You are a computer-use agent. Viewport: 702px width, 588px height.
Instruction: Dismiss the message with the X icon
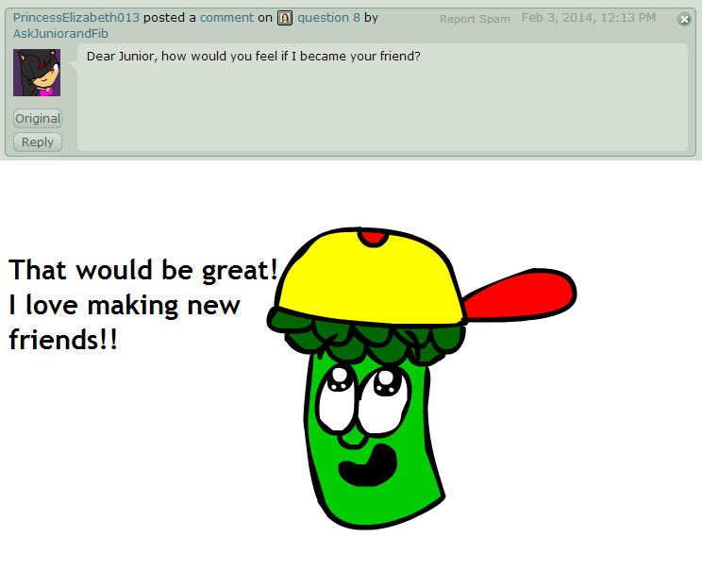click(x=684, y=19)
